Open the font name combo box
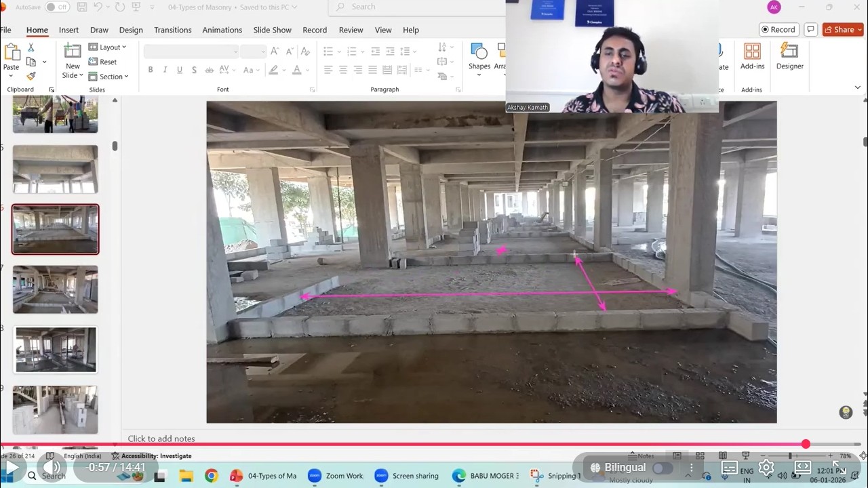 (191, 52)
